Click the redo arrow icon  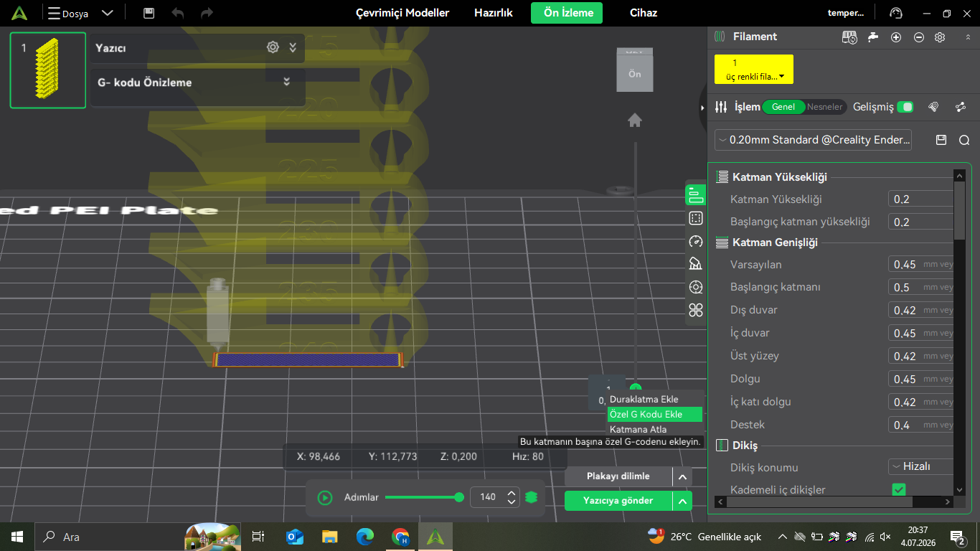(207, 13)
